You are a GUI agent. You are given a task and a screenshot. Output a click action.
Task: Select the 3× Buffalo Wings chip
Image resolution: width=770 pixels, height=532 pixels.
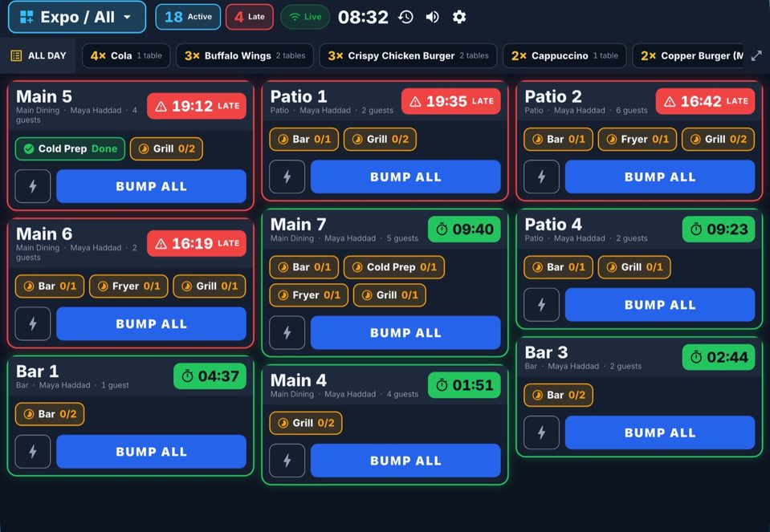click(x=245, y=56)
